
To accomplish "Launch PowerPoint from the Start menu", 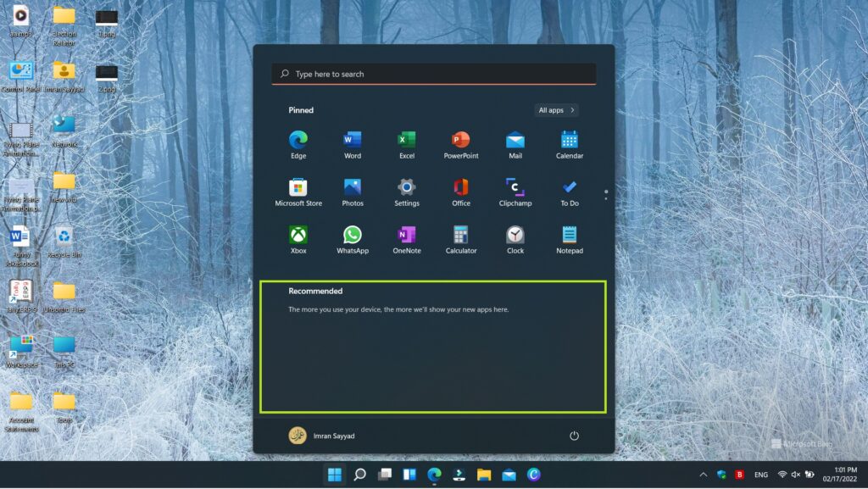I will 460,145.
